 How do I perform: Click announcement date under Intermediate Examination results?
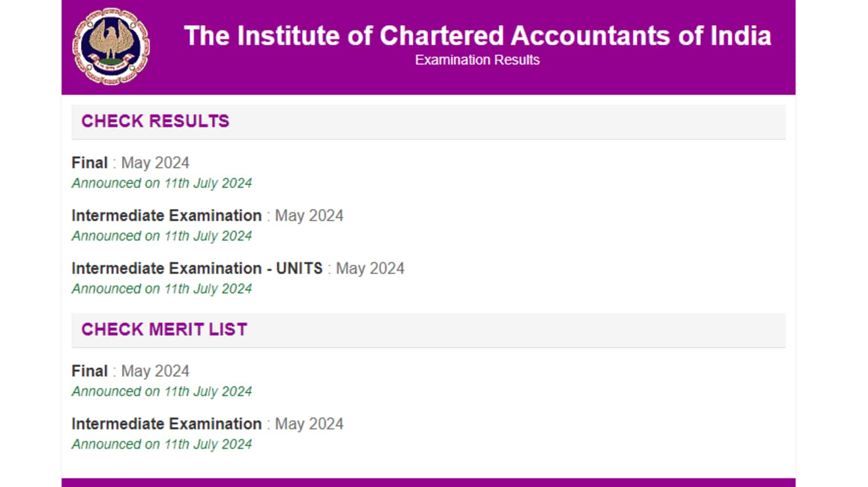coord(162,236)
